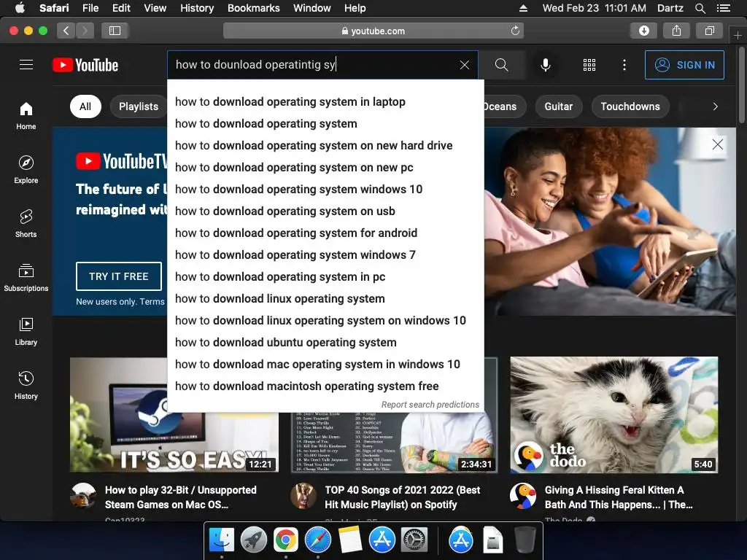Open the hissing feral kitten video thumbnail

click(x=614, y=415)
